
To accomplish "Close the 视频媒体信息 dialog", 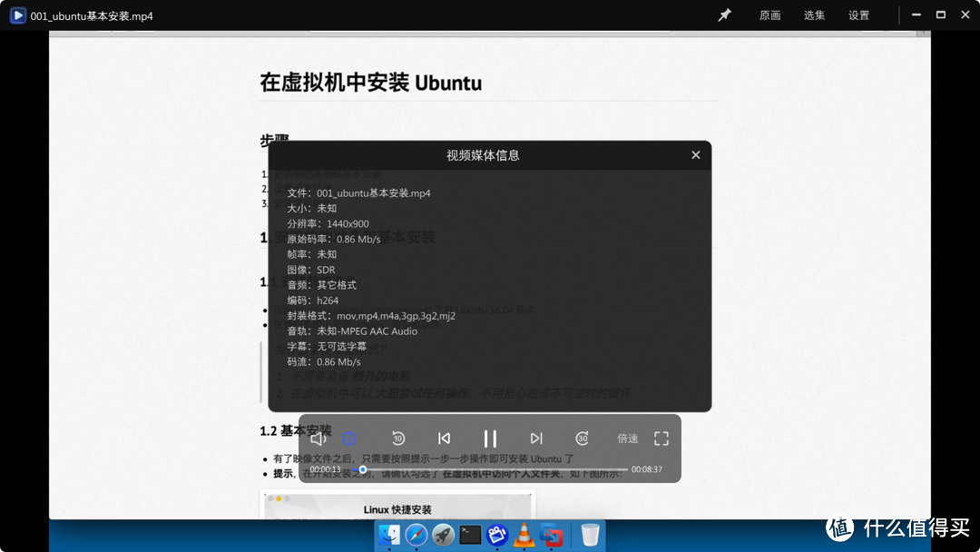I will tap(696, 155).
